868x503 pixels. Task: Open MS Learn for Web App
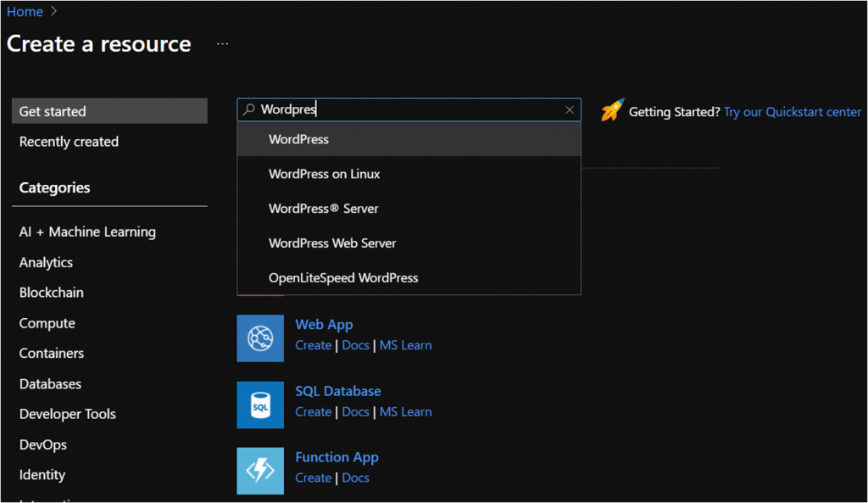406,345
